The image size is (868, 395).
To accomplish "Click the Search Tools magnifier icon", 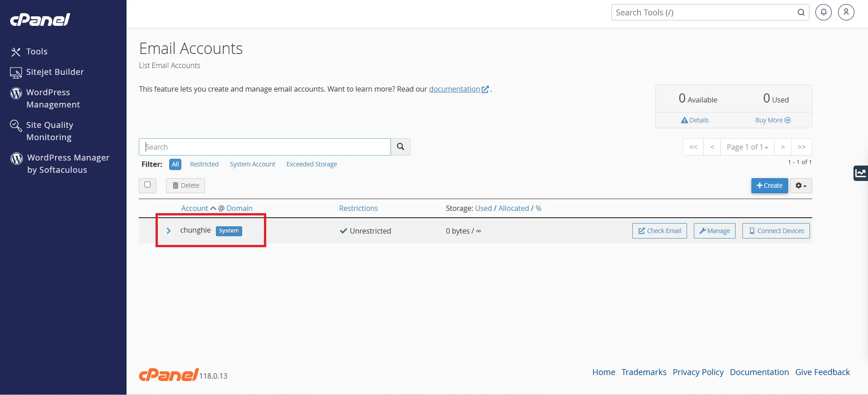I will 801,13.
